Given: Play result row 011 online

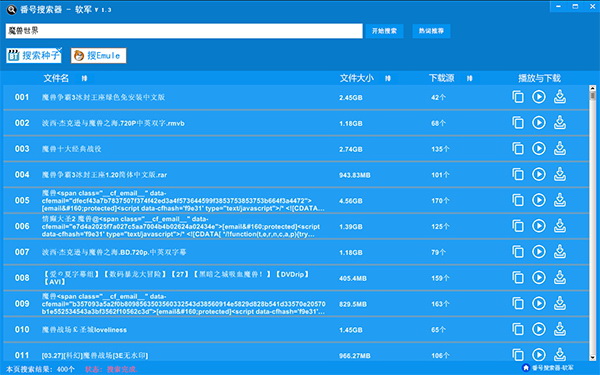Looking at the screenshot, I should [x=539, y=355].
